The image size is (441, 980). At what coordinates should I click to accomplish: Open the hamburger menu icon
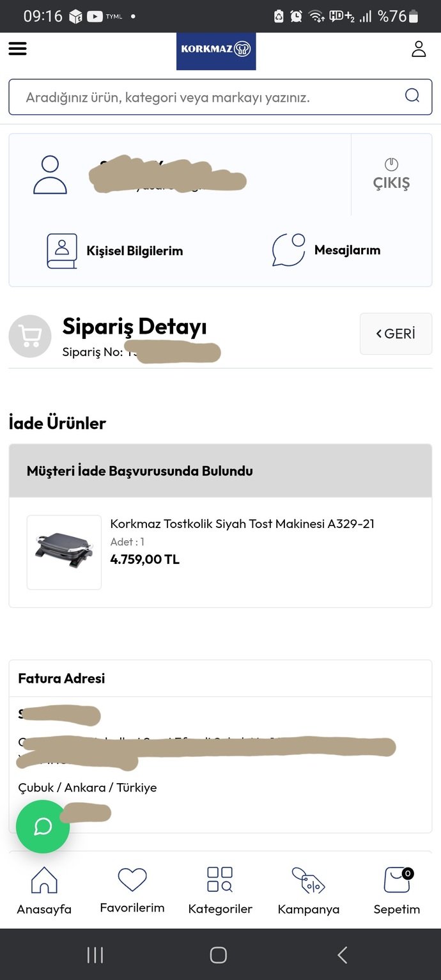tap(17, 49)
